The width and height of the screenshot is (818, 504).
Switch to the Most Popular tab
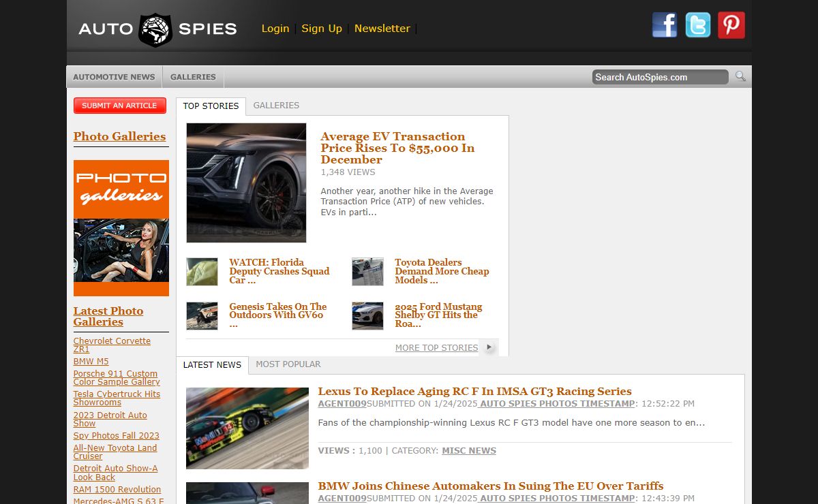click(288, 364)
